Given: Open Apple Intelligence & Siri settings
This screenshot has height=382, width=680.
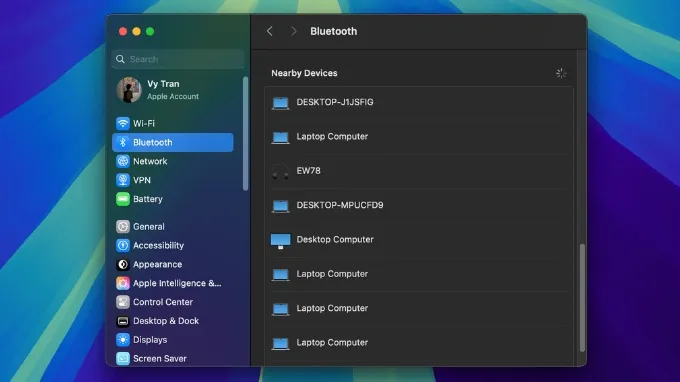Looking at the screenshot, I should (x=173, y=283).
